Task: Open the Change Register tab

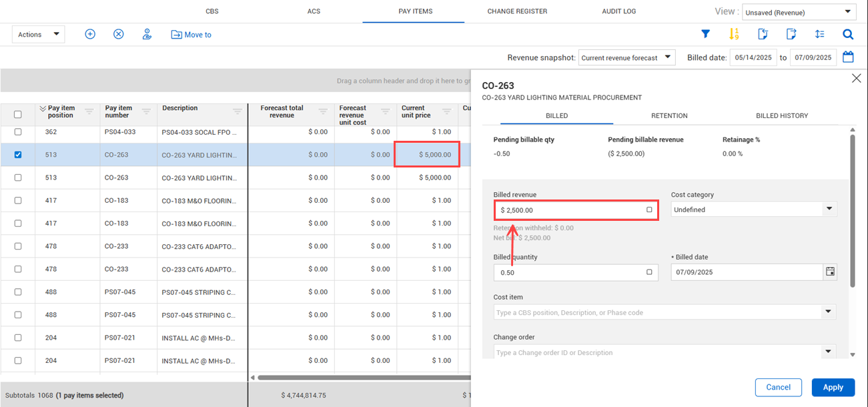Action: pos(517,11)
